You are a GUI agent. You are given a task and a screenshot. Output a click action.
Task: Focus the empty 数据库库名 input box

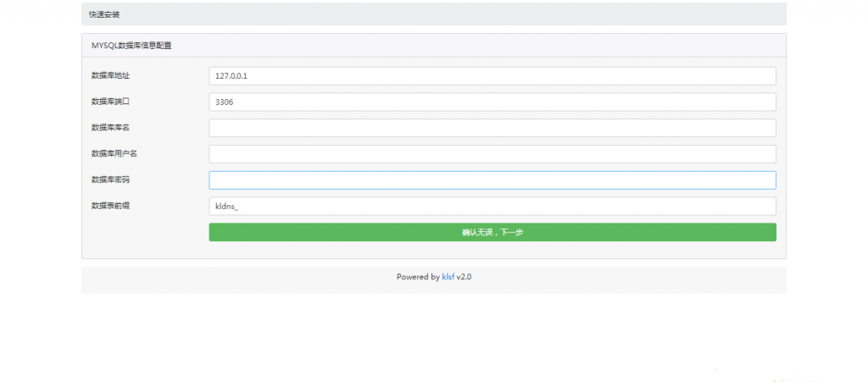point(492,128)
